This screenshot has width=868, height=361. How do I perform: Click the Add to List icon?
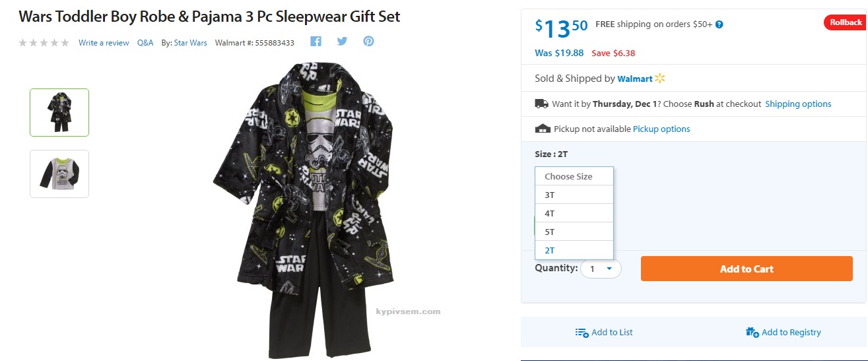pyautogui.click(x=582, y=333)
